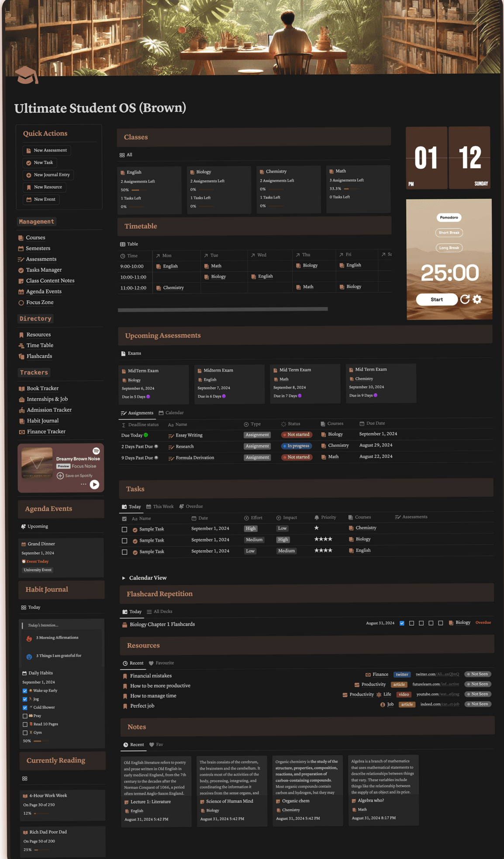This screenshot has height=859, width=504.
Task: Open the All Decks flashcard tab
Action: [159, 611]
